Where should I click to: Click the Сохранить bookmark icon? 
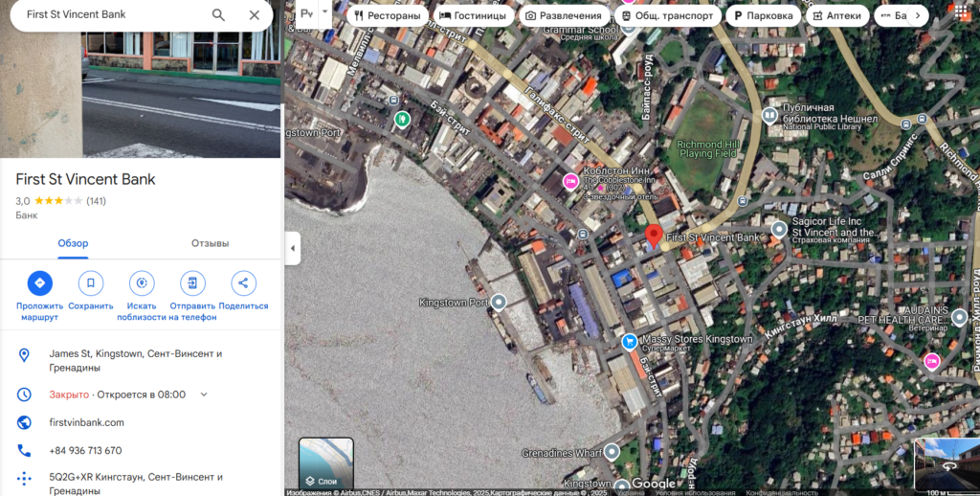pos(91,283)
